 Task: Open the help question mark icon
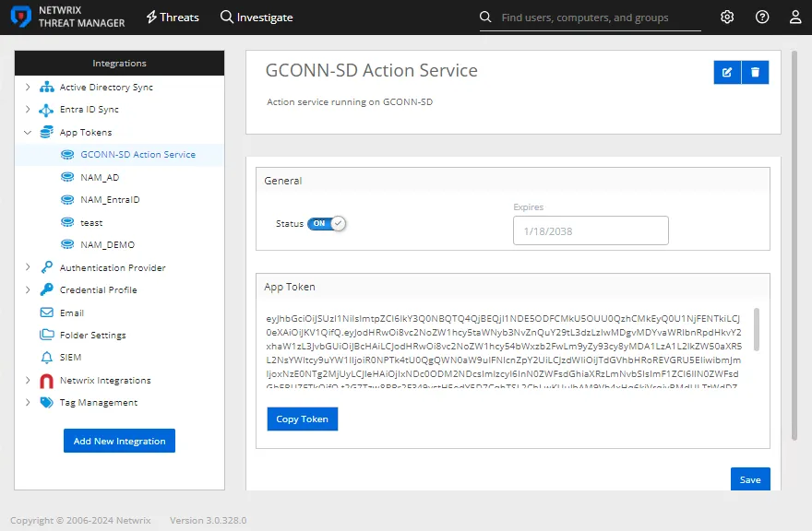(x=762, y=18)
